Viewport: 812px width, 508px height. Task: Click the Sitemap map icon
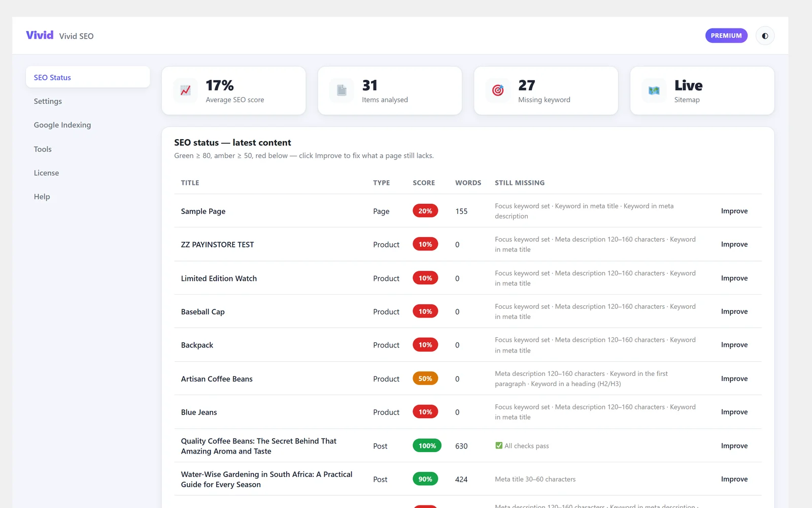click(x=654, y=90)
